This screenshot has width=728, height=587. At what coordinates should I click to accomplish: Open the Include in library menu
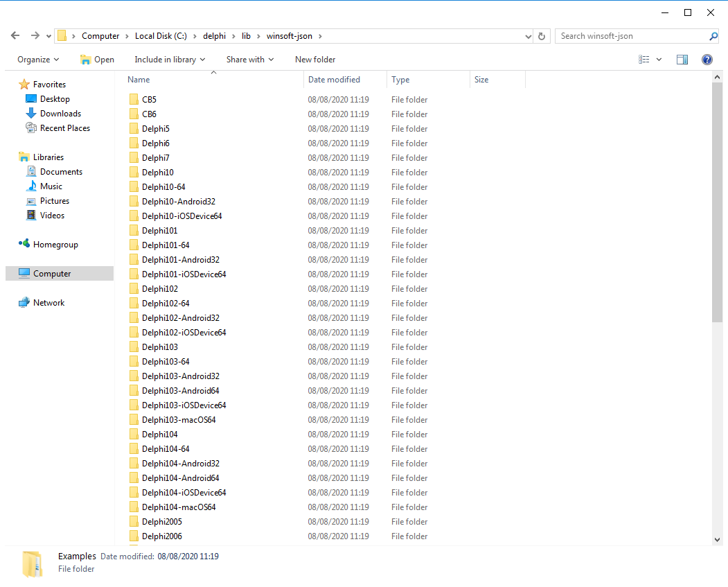pyautogui.click(x=170, y=60)
